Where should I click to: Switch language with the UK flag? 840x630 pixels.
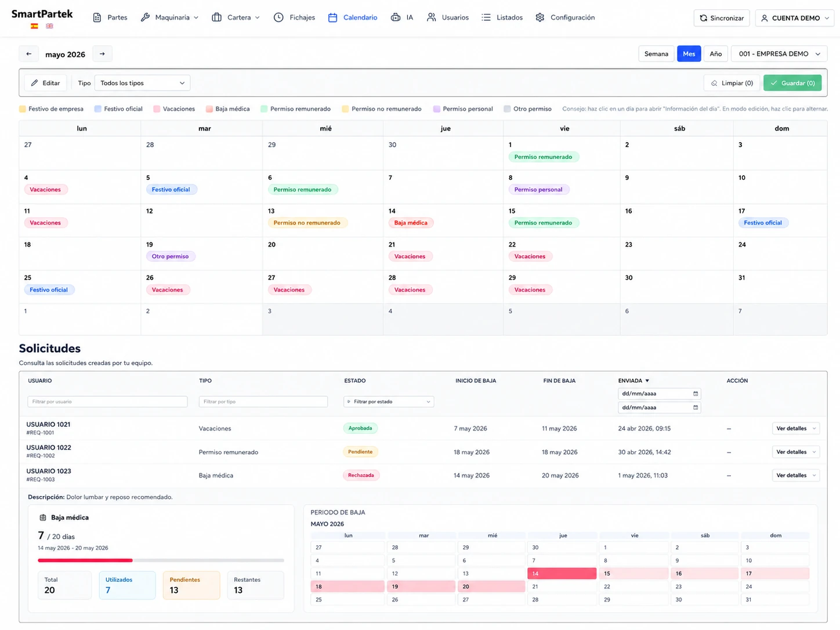pyautogui.click(x=49, y=26)
